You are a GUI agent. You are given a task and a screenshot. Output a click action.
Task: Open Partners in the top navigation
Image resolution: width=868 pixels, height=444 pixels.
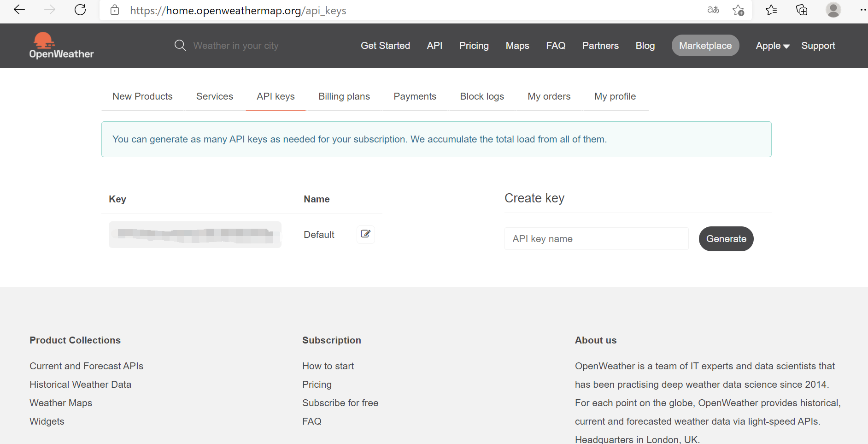(600, 46)
